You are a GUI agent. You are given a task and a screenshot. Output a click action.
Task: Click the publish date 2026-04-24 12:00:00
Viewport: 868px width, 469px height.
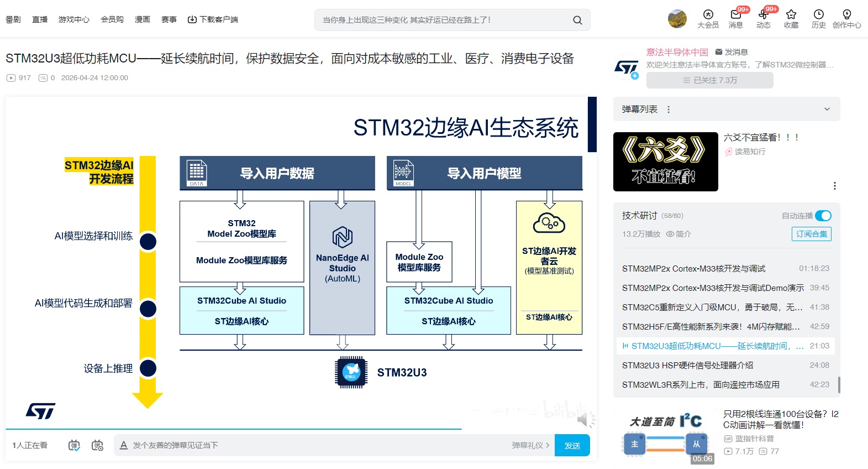pos(94,78)
